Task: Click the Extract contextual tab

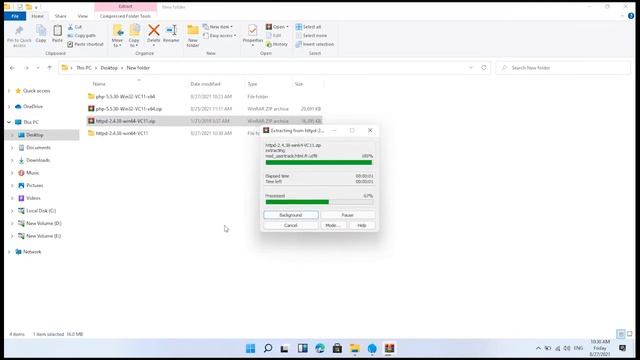Action: [x=125, y=7]
